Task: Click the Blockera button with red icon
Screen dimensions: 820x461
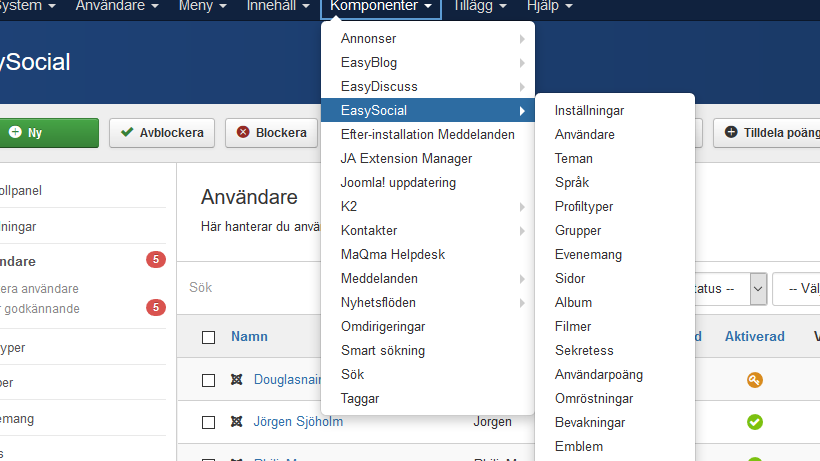Action: [x=272, y=132]
